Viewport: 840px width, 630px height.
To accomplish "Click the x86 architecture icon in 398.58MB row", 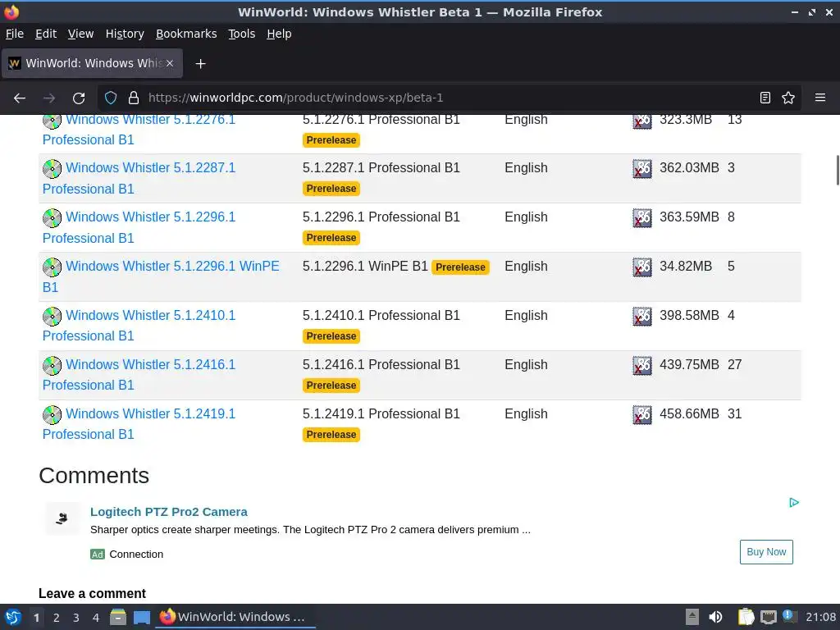I will click(642, 317).
